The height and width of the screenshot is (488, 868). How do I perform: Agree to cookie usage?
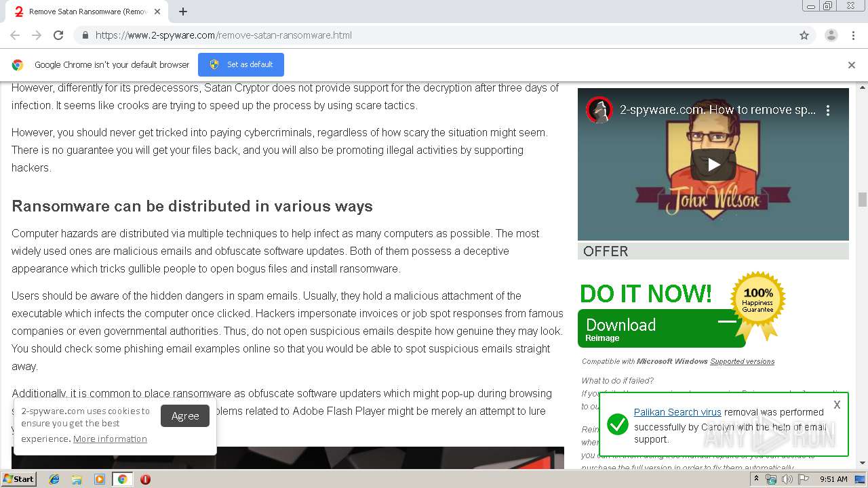185,416
